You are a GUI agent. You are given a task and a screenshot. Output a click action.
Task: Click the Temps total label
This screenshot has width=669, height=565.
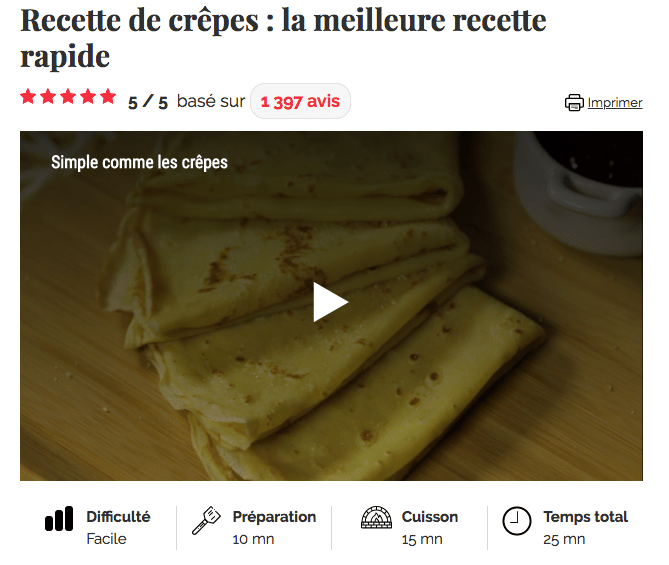(x=585, y=516)
